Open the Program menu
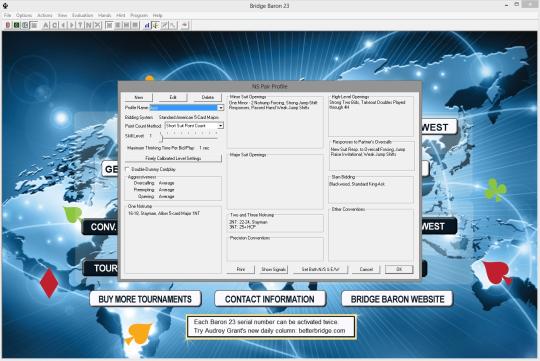Viewport: 540px width, 361px height. pyautogui.click(x=139, y=16)
